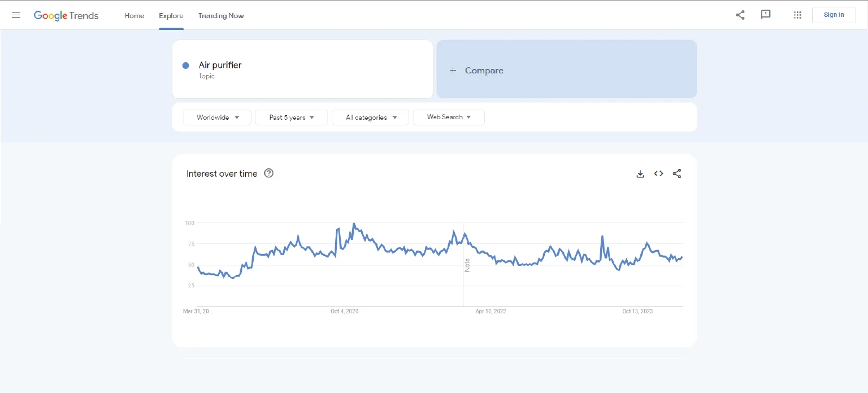Expand the All categories dropdown
The width and height of the screenshot is (868, 393).
click(370, 117)
